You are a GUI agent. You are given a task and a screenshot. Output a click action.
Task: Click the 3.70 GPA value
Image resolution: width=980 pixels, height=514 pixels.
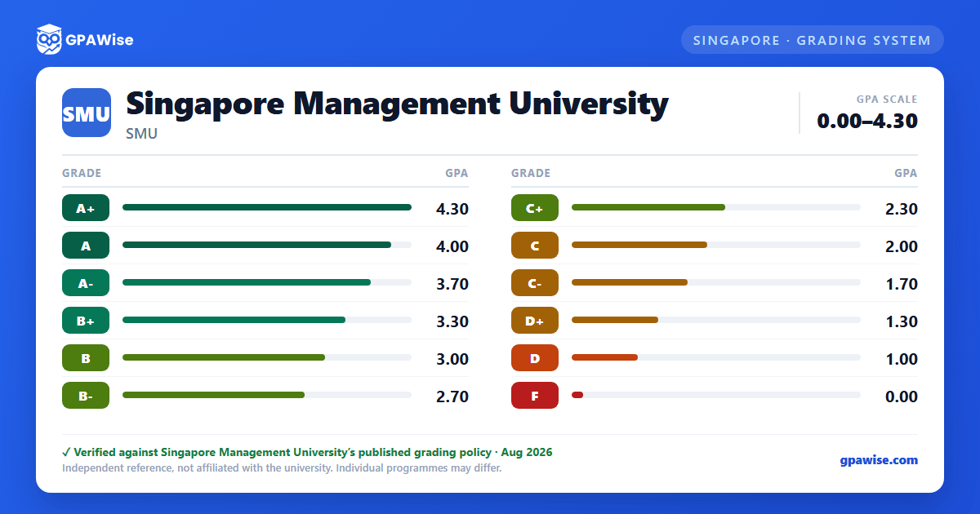pos(452,284)
